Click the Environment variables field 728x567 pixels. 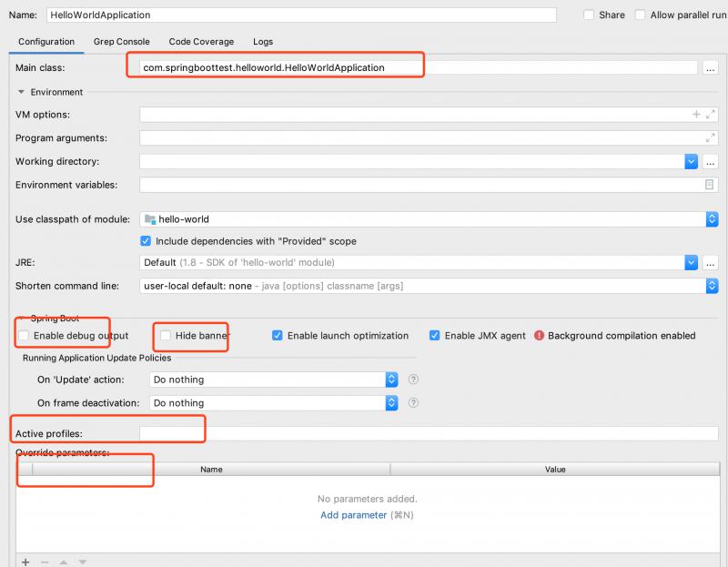pyautogui.click(x=429, y=185)
